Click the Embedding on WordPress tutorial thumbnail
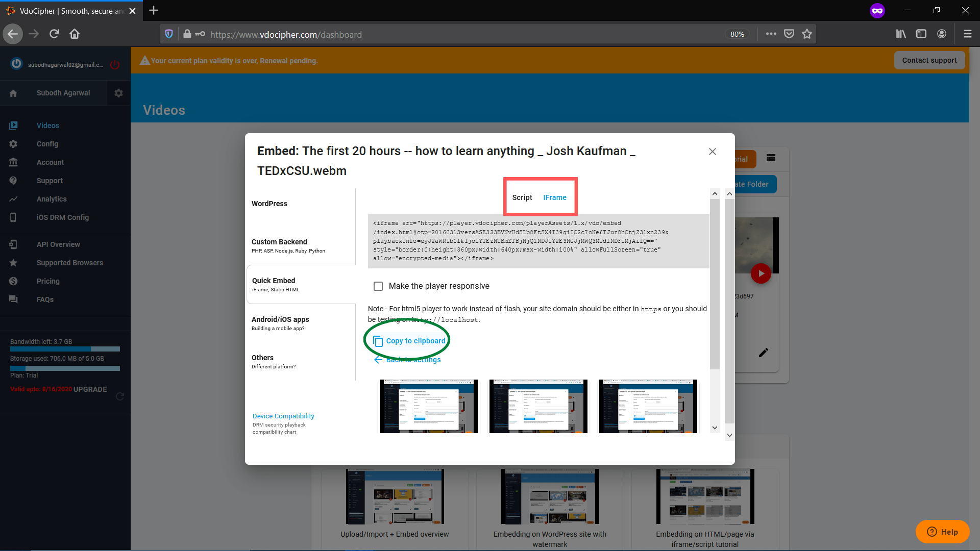980x551 pixels. coord(550,496)
